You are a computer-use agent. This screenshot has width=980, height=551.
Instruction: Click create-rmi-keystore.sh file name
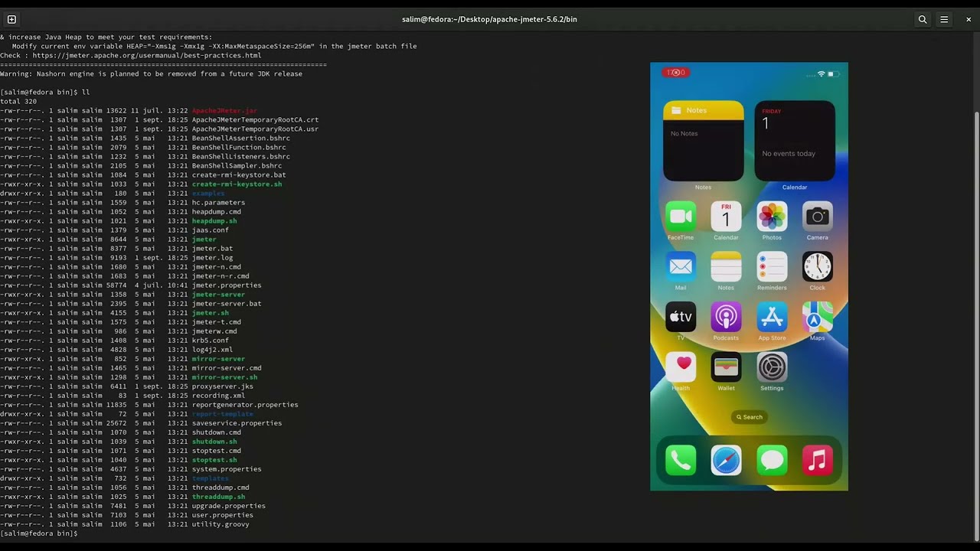click(x=237, y=184)
